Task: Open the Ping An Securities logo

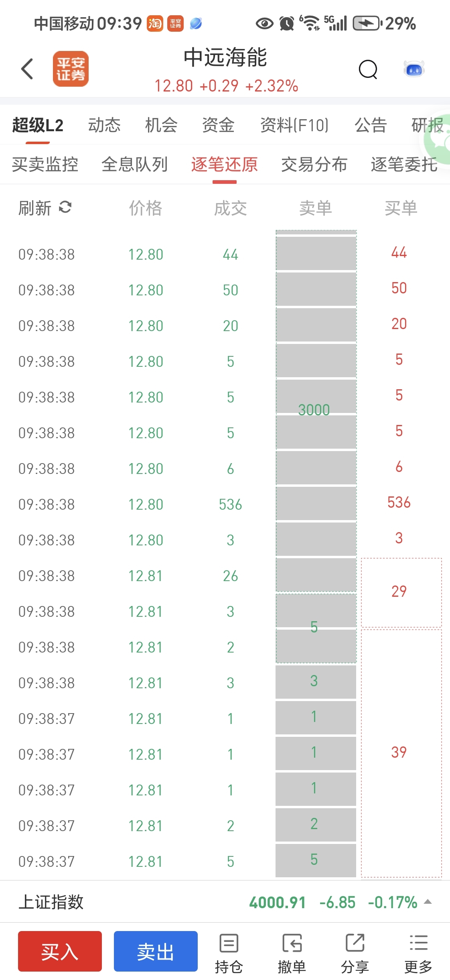Action: (x=71, y=69)
